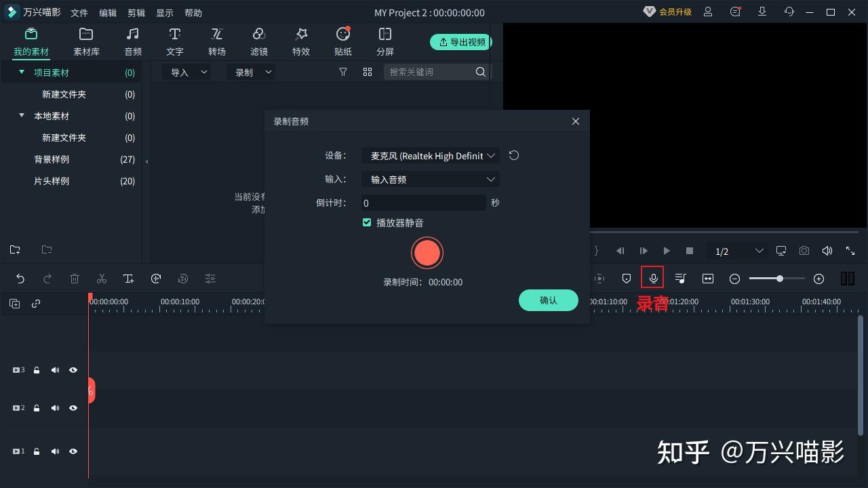Viewport: 868px width, 488px height.
Task: Click the next frame control
Action: tap(644, 251)
